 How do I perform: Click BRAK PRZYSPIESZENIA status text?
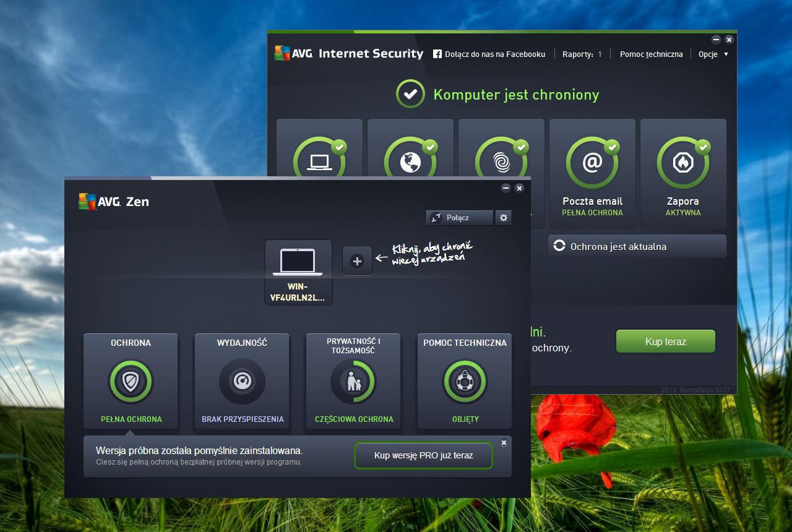pos(243,419)
